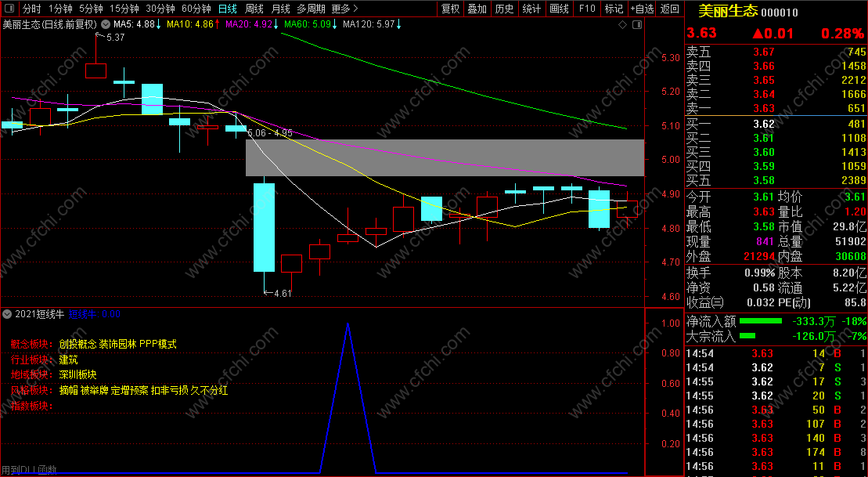Click the 今开 3.61 value
This screenshot has height=477, width=868.
[763, 197]
